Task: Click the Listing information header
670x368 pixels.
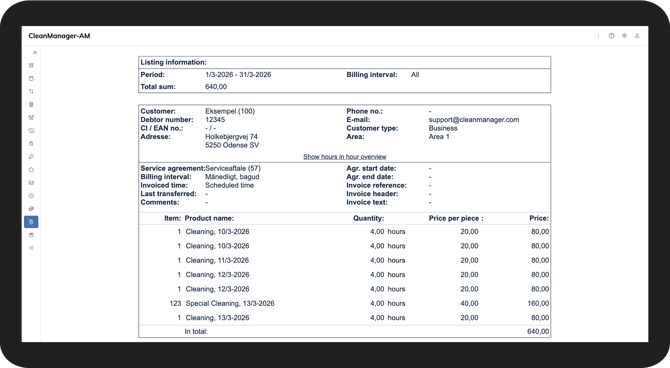Action: (x=173, y=62)
